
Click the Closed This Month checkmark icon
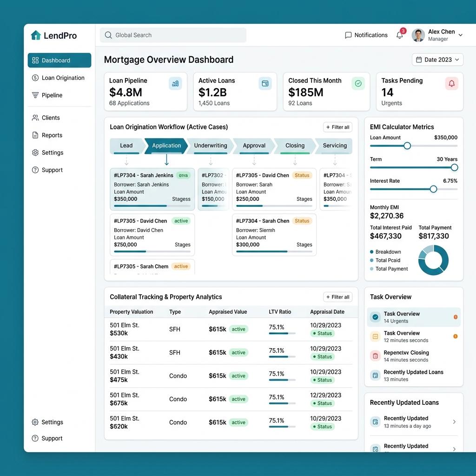pos(358,84)
